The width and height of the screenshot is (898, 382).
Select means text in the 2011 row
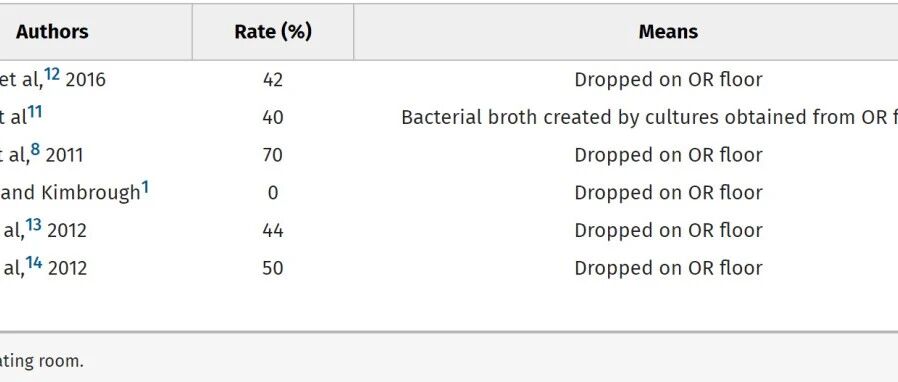pos(668,155)
